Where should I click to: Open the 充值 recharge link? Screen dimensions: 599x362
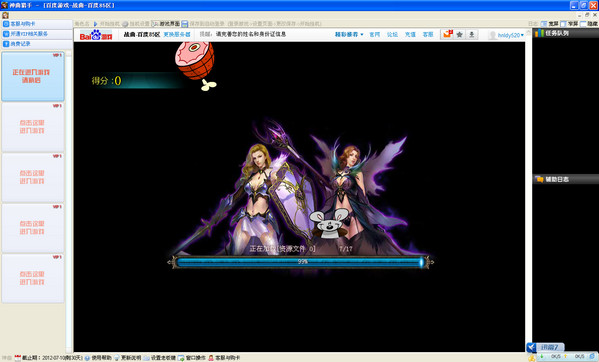410,34
